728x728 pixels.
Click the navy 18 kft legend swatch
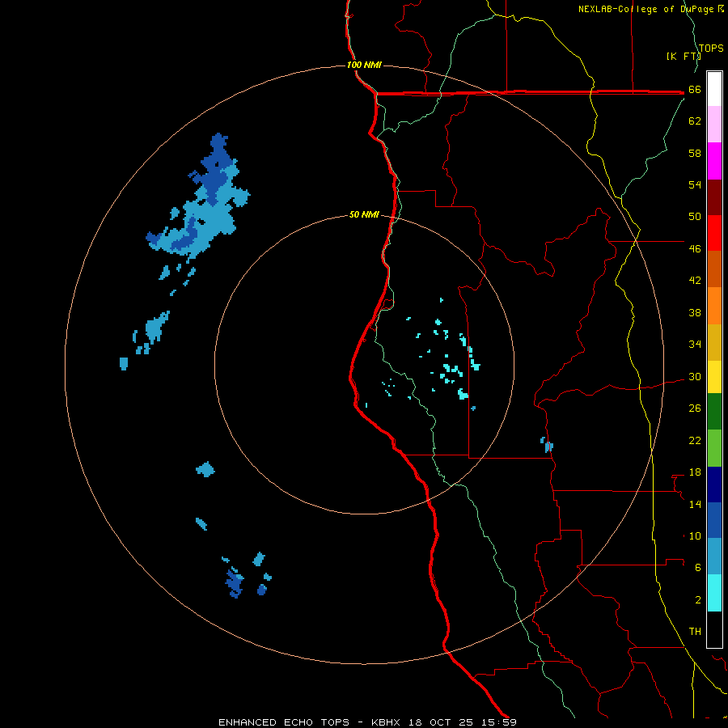click(x=714, y=485)
